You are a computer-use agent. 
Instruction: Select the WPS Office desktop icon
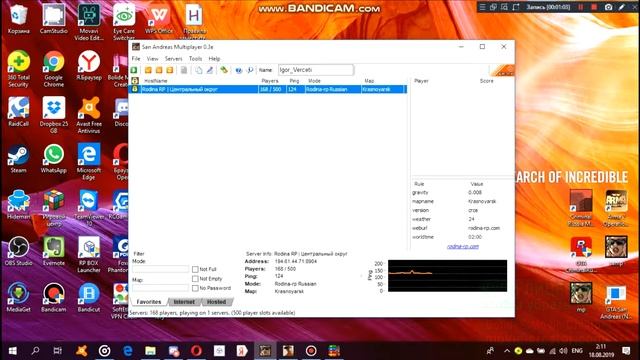(159, 19)
